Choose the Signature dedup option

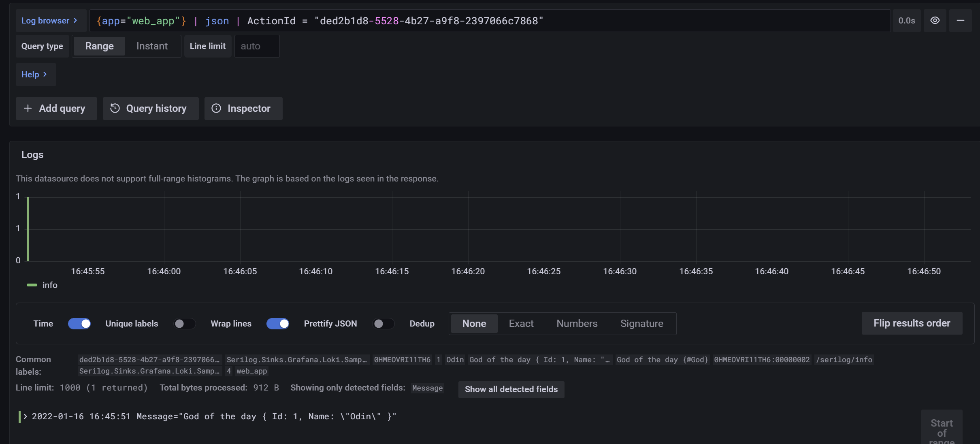(x=641, y=324)
